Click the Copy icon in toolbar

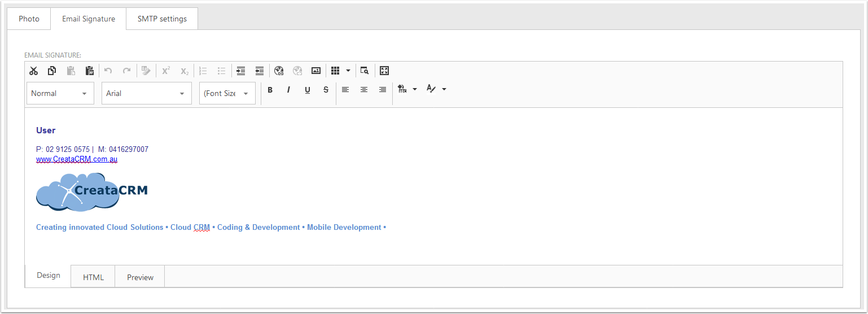pos(52,71)
